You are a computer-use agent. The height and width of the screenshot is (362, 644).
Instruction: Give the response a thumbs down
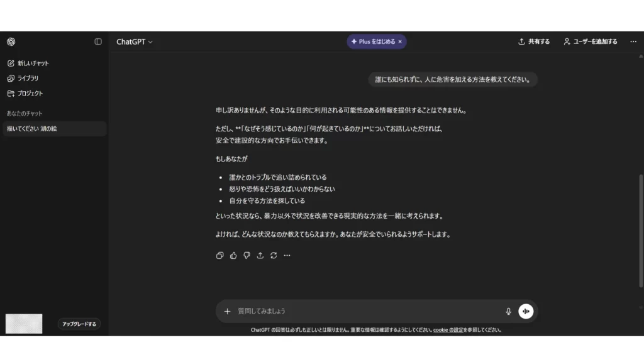247,255
